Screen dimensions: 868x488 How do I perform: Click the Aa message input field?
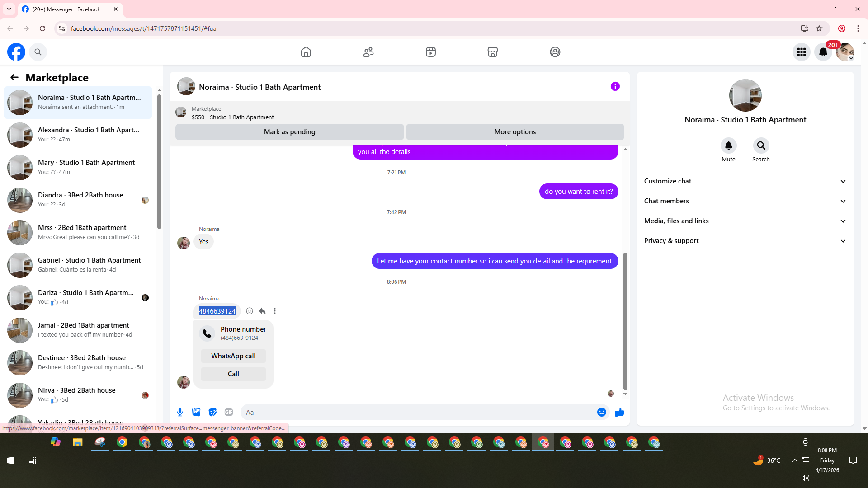coord(416,412)
